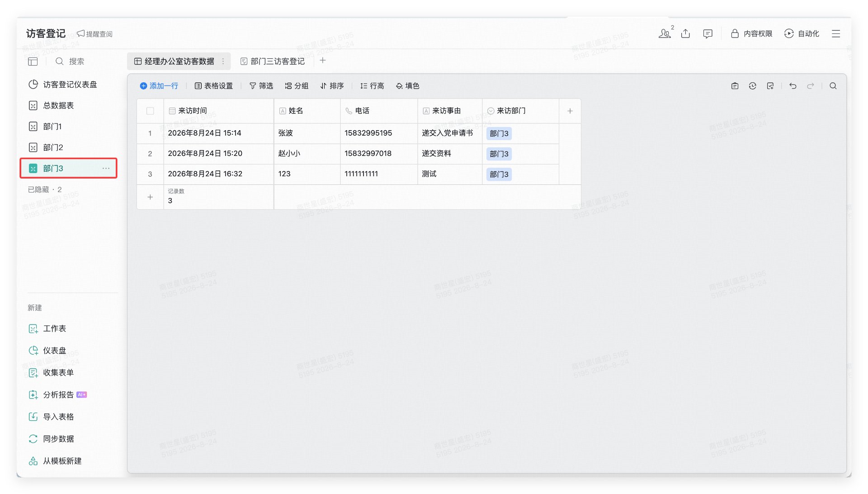This screenshot has height=494, width=868.
Task: Open 筛选 filter menu
Action: 261,86
